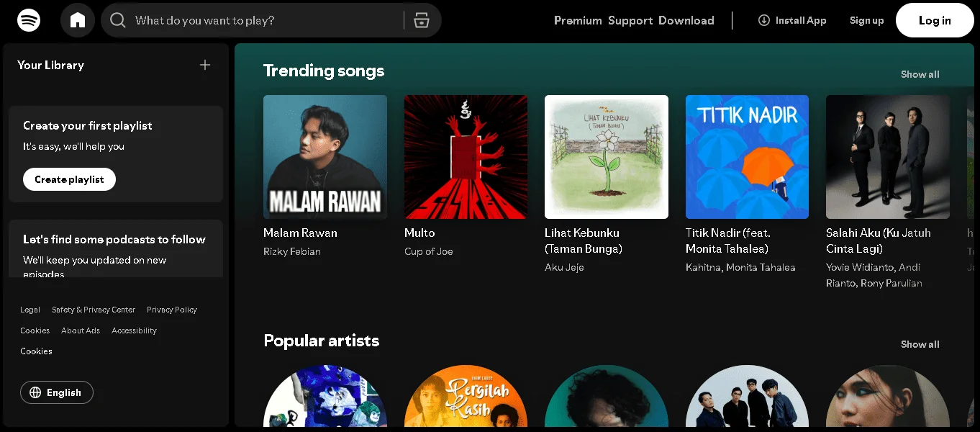Viewport: 980px width, 432px height.
Task: Select the Sign up link
Action: (x=866, y=21)
